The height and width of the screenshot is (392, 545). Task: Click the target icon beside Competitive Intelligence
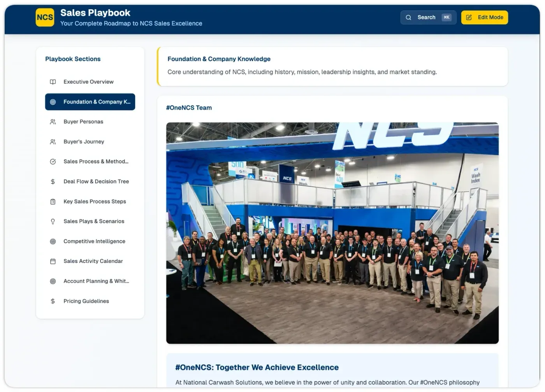[x=53, y=241]
